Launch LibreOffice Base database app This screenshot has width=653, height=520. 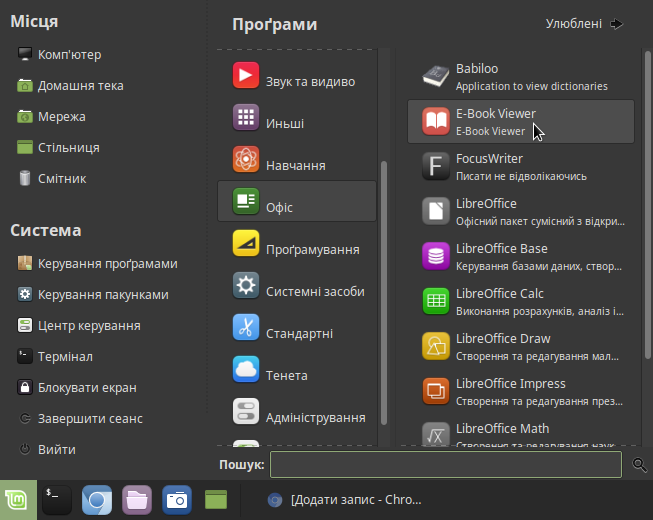click(520, 256)
